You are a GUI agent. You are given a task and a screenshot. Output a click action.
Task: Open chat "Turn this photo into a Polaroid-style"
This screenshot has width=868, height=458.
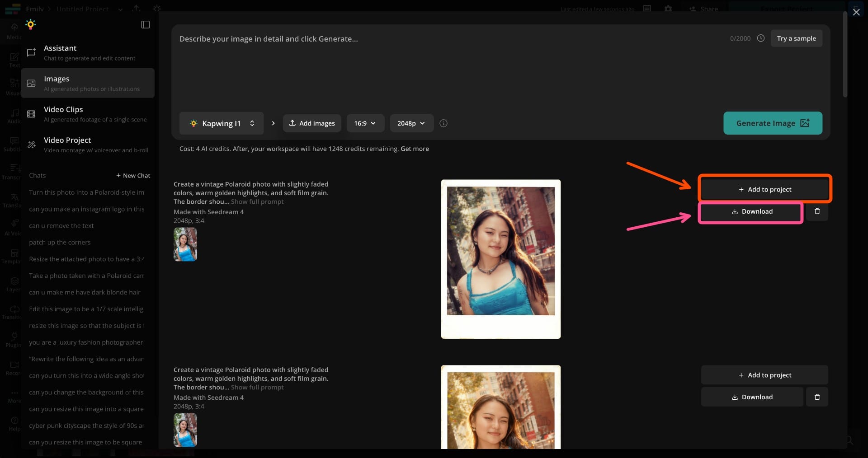click(x=87, y=192)
